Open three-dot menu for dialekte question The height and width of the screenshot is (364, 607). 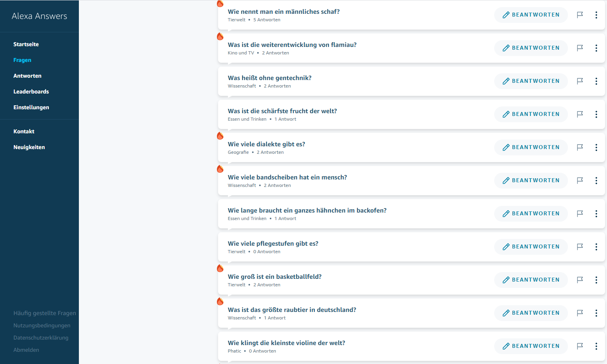tap(596, 147)
